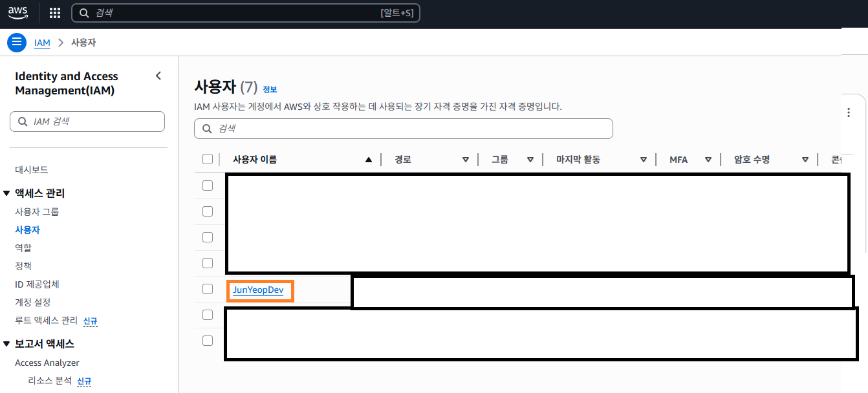The image size is (868, 393).
Task: Open the MFA column sort dropdown
Action: (708, 160)
